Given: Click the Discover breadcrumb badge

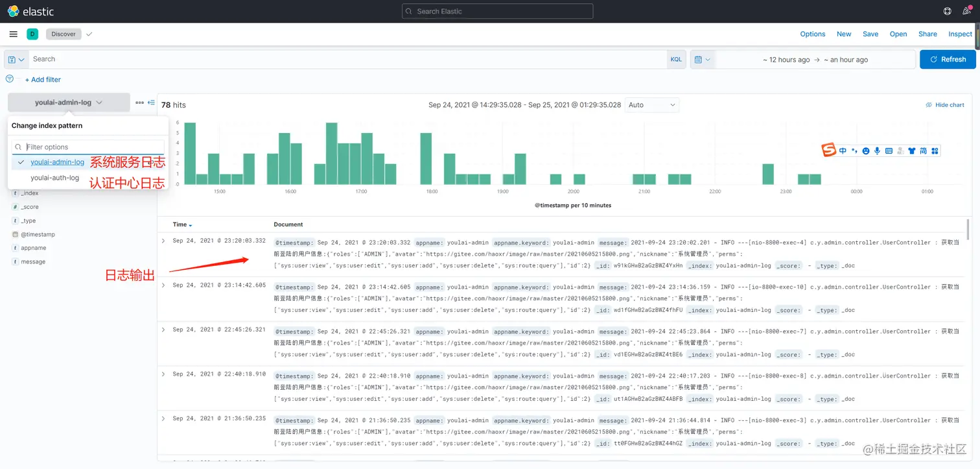Looking at the screenshot, I should tap(64, 34).
